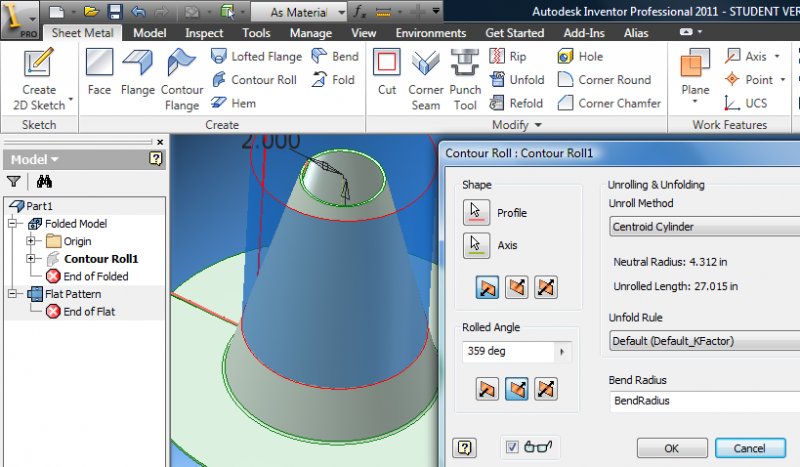
Task: Select the Corner Chamfer tool
Action: pos(609,103)
